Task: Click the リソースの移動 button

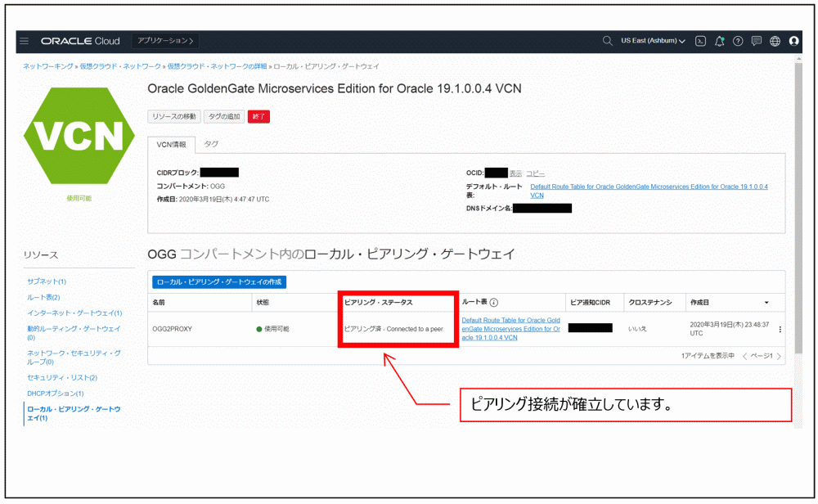Action: [x=174, y=116]
